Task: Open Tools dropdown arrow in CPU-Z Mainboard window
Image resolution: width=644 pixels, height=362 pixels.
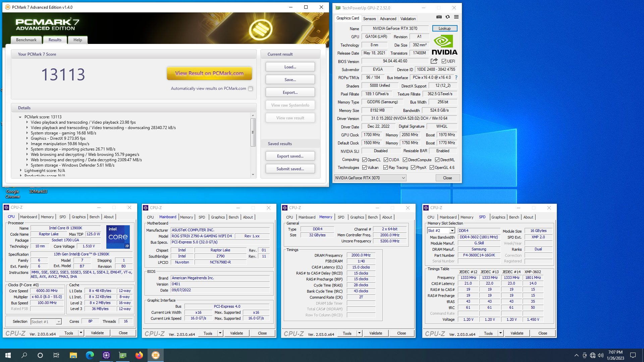Action: coord(220,333)
